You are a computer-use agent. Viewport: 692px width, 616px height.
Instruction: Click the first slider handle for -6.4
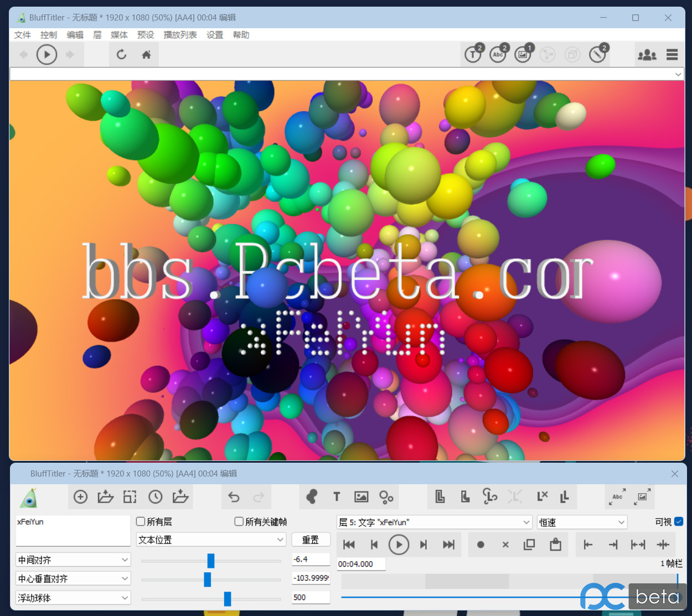(x=211, y=561)
